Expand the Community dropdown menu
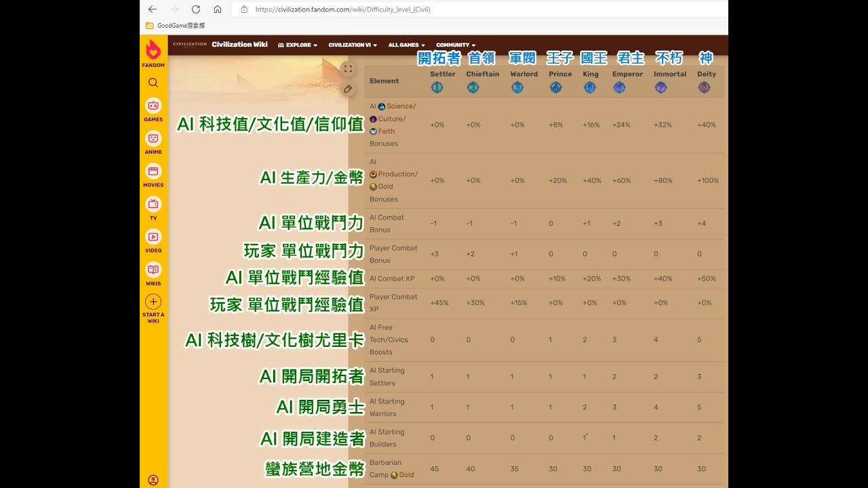This screenshot has height=488, width=868. pyautogui.click(x=456, y=45)
